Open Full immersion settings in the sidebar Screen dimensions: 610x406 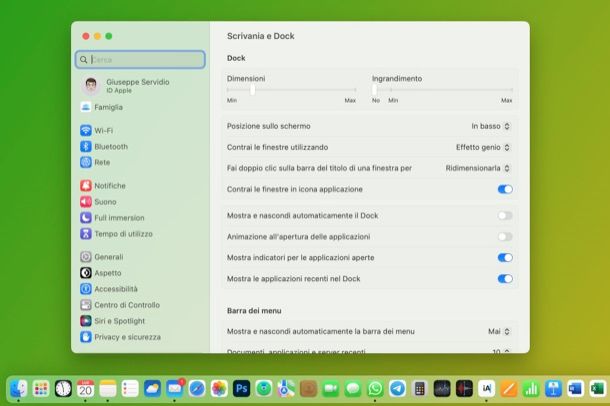112,217
